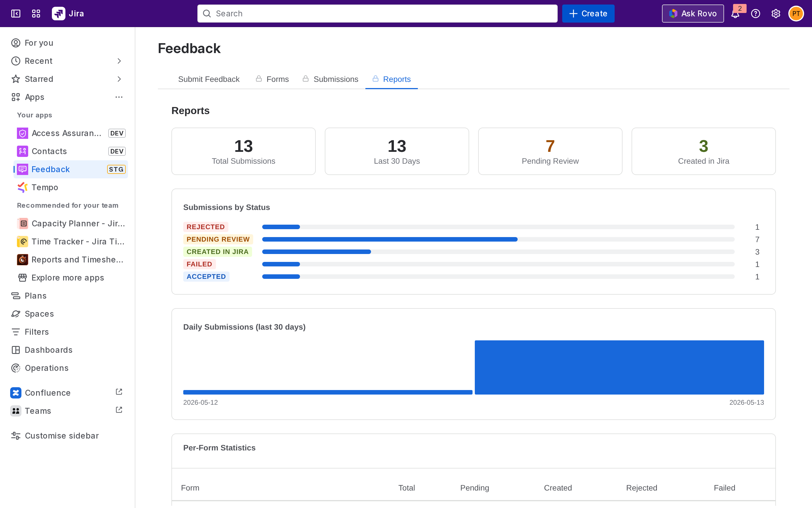Image resolution: width=812 pixels, height=508 pixels.
Task: Click the Confluence icon in sidebar
Action: click(x=16, y=393)
